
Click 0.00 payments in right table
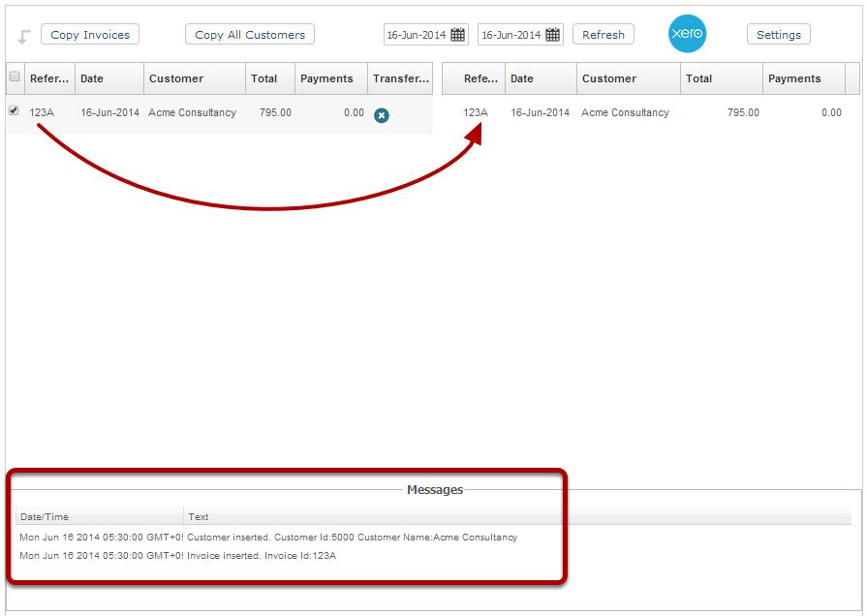point(831,112)
